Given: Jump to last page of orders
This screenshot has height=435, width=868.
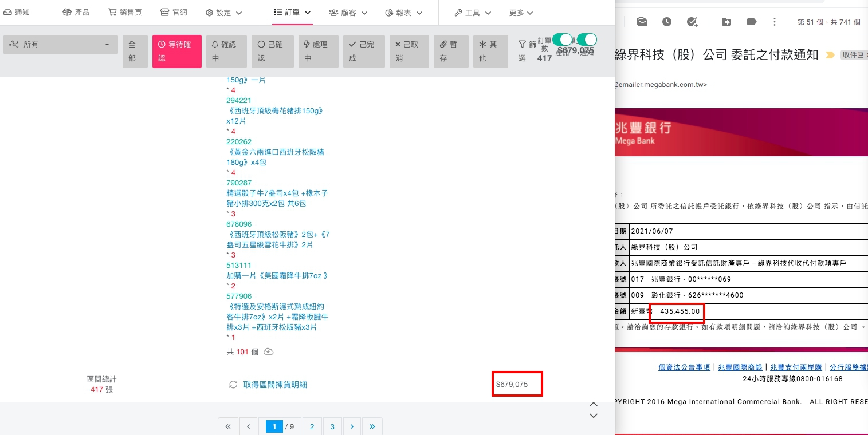Looking at the screenshot, I should point(372,426).
